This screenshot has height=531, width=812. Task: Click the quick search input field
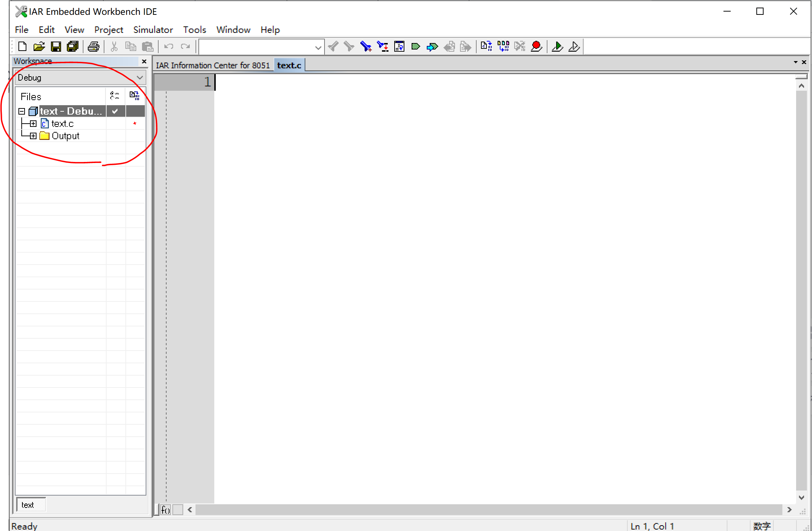(257, 47)
